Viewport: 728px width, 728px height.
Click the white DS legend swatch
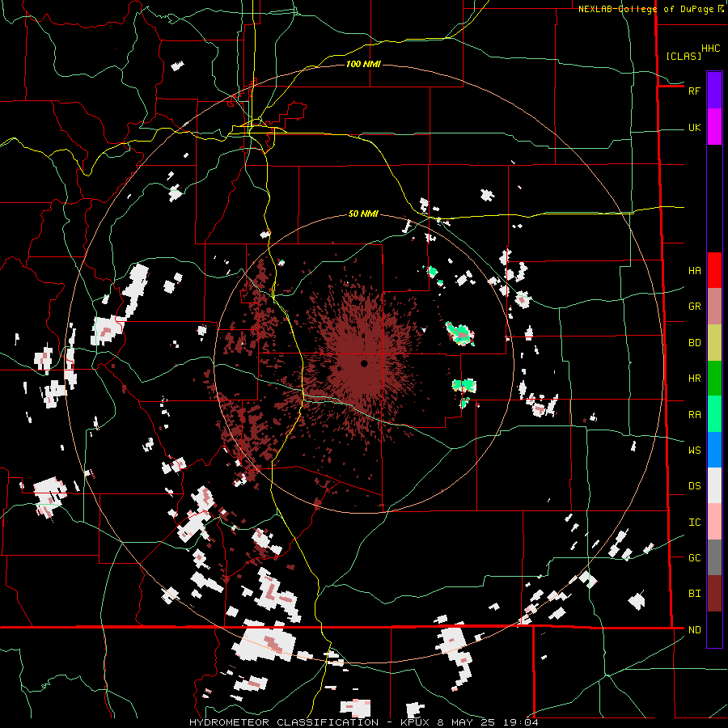(x=714, y=485)
